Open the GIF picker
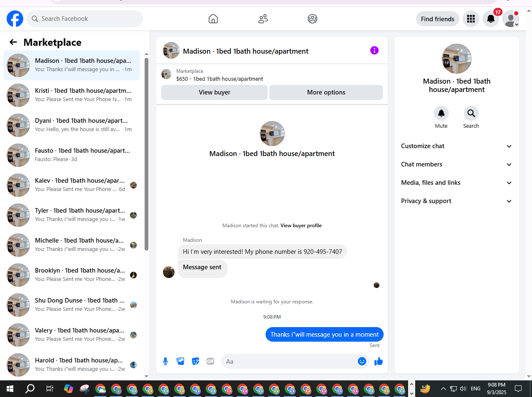Image resolution: width=532 pixels, height=397 pixels. click(210, 361)
